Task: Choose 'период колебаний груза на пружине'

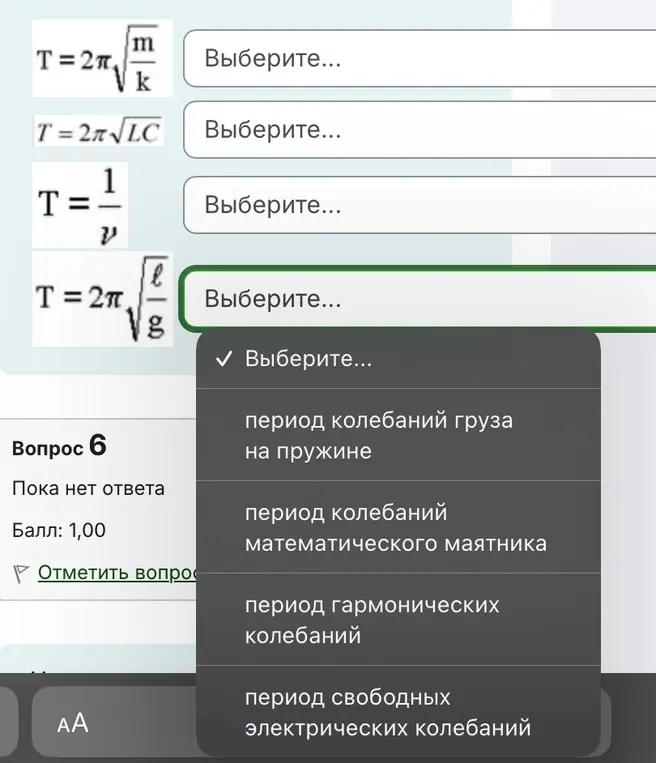Action: pyautogui.click(x=398, y=435)
